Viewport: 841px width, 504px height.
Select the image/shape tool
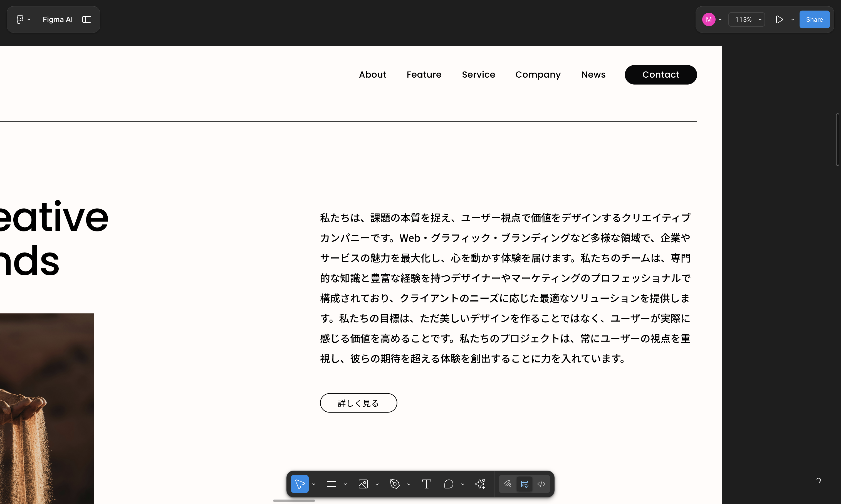[363, 484]
